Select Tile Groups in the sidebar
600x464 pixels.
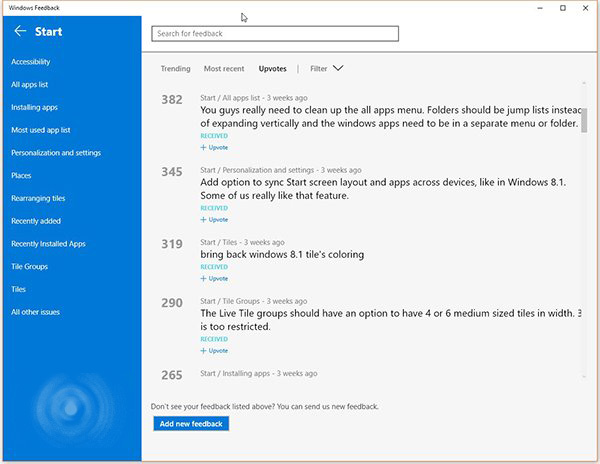29,267
